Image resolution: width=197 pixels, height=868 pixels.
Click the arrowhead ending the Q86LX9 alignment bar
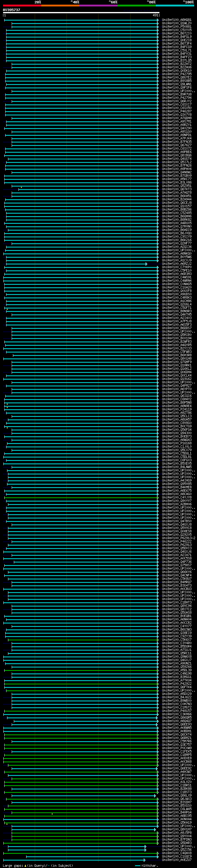[155, 796]
